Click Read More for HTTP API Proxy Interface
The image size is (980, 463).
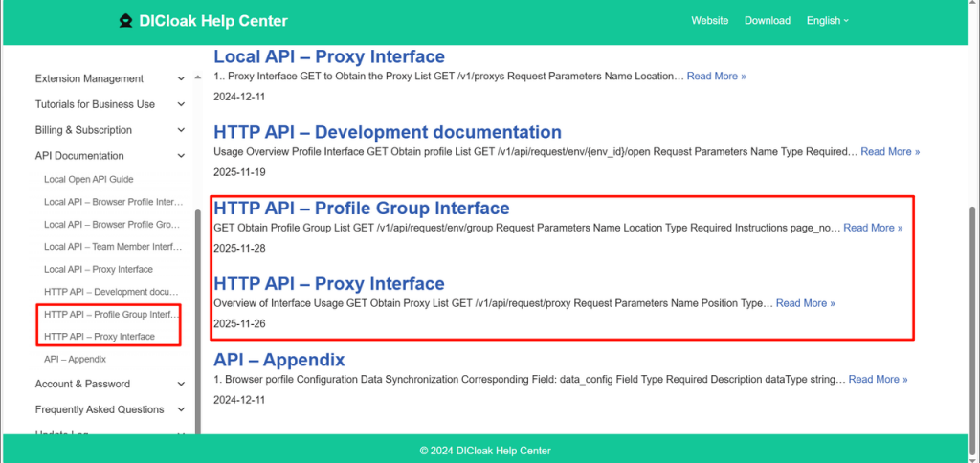(x=805, y=303)
